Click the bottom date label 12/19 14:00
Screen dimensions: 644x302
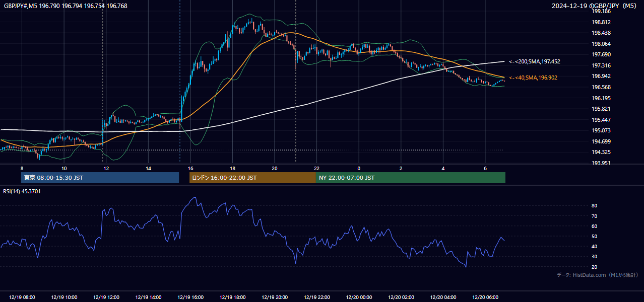pos(148,297)
